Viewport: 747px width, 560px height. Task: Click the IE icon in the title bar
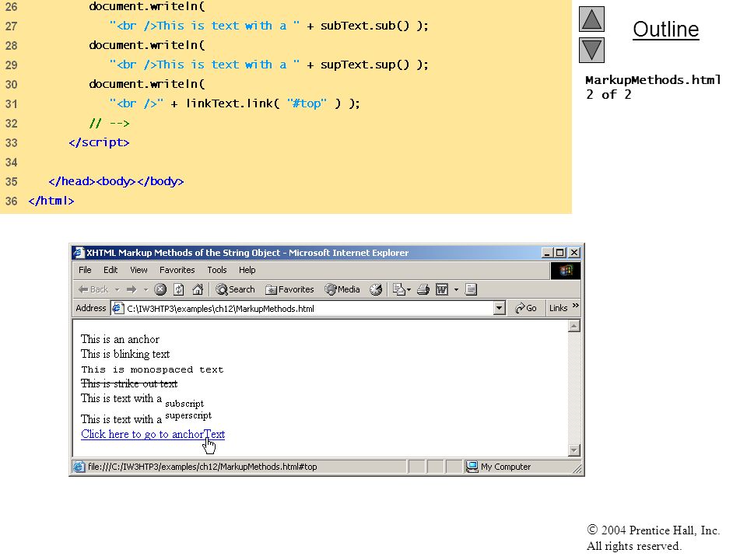79,253
